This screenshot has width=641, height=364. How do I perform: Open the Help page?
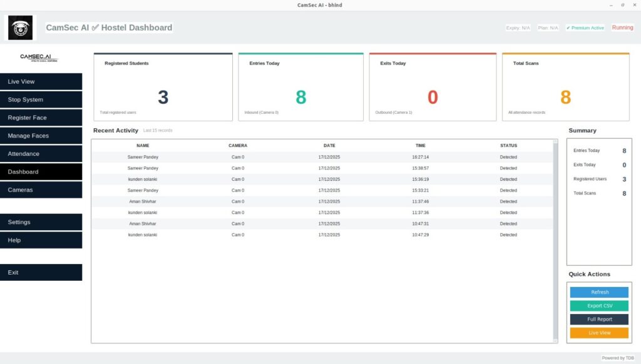coord(41,240)
